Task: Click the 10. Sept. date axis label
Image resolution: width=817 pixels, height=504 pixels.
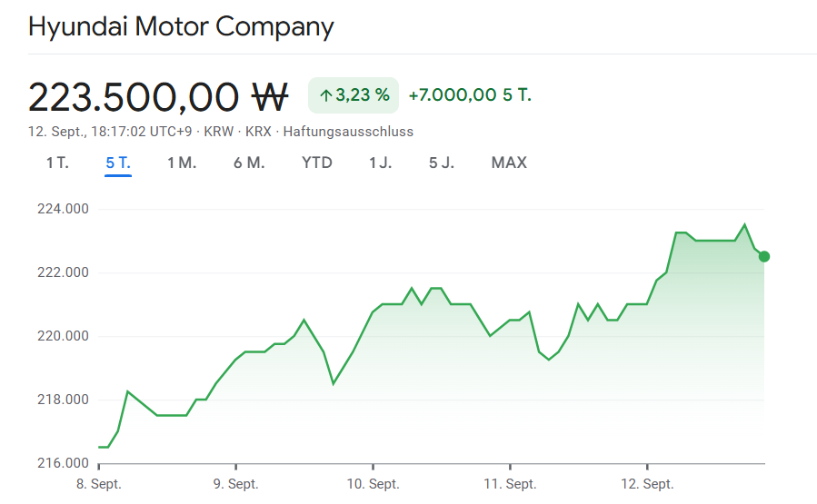Action: 374,484
